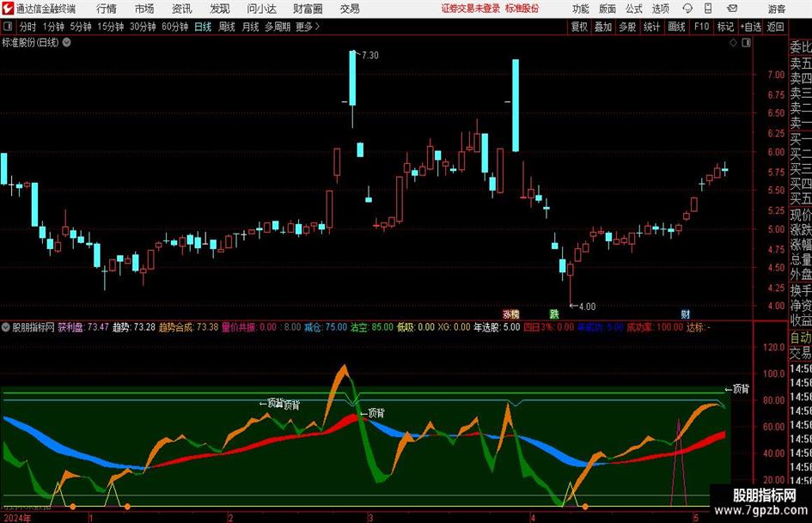Switch to the 月线 monthly tab
Image resolution: width=812 pixels, height=523 pixels.
pyautogui.click(x=251, y=27)
